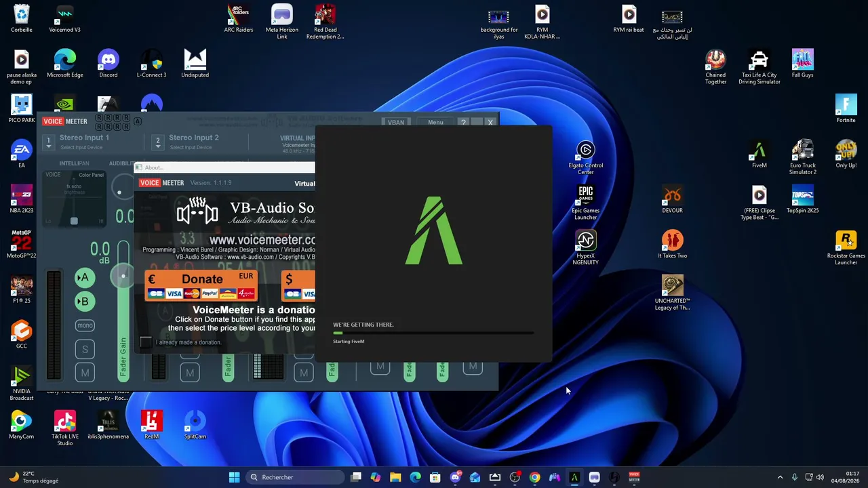Click the Donate EUR button
This screenshot has height=488, width=868.
point(201,285)
